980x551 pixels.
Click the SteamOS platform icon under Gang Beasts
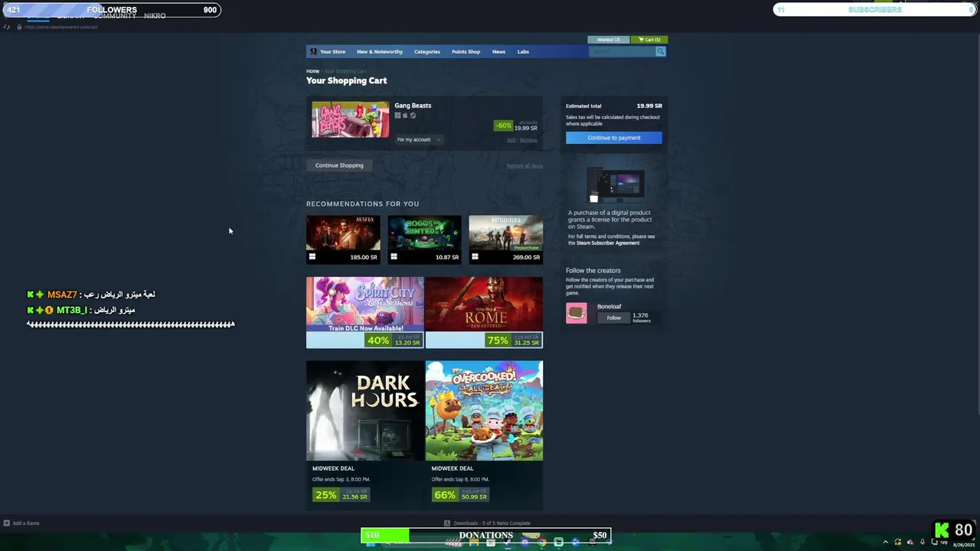click(413, 116)
